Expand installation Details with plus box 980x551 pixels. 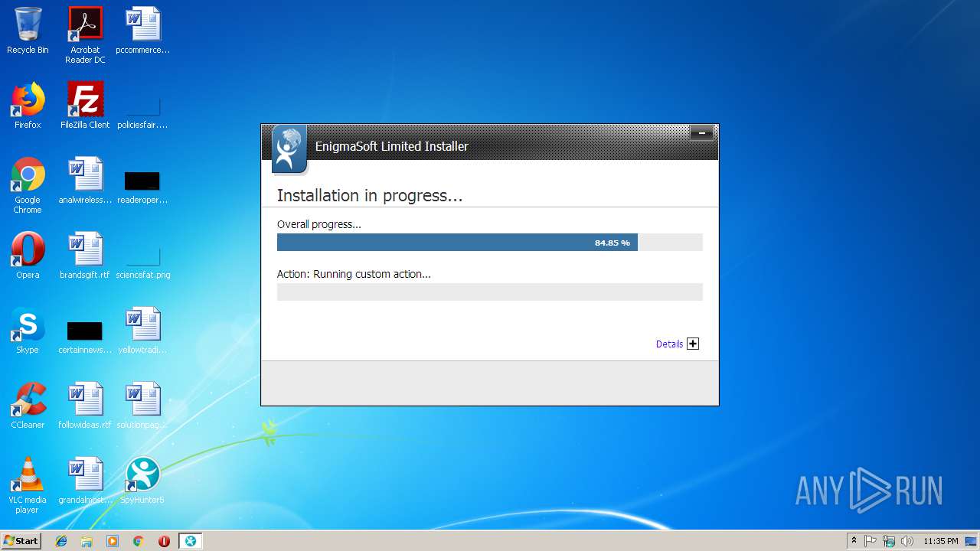(693, 344)
